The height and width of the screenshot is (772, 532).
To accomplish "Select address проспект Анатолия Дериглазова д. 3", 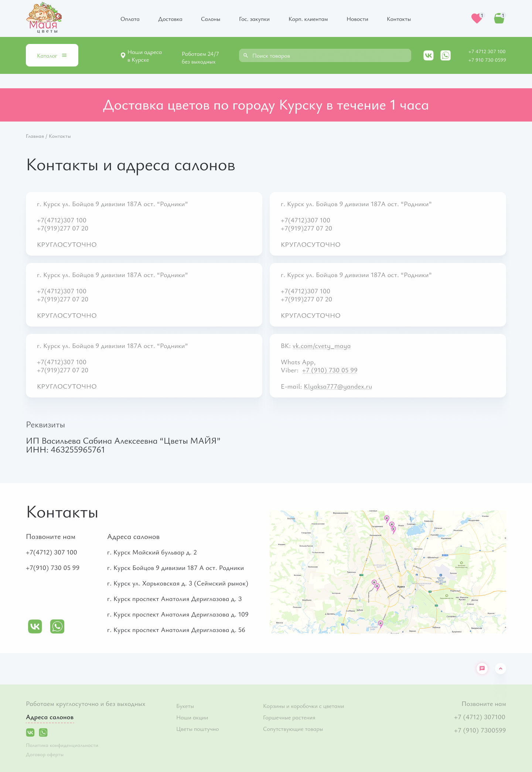I will [x=174, y=599].
